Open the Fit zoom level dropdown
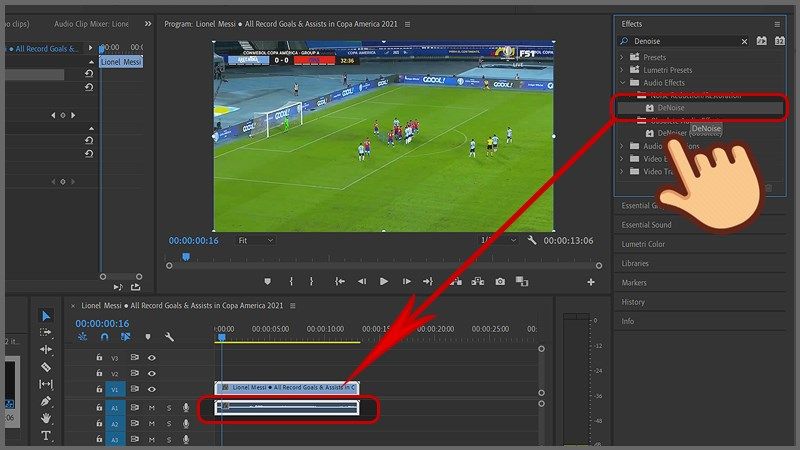 [255, 240]
